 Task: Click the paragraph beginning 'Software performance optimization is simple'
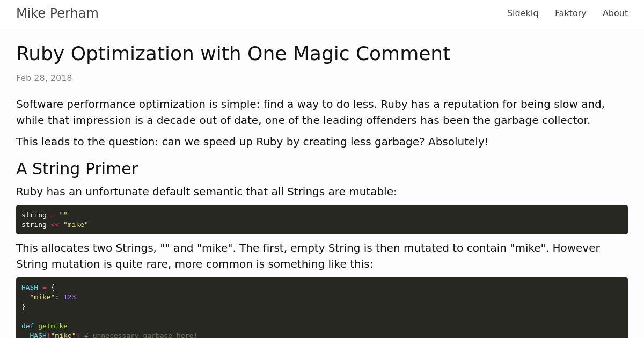[310, 112]
